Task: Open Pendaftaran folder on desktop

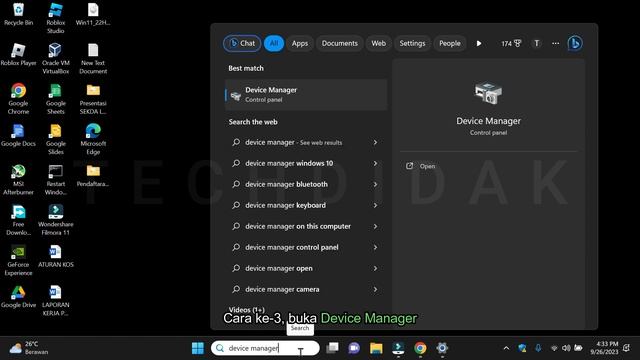Action: 93,176
